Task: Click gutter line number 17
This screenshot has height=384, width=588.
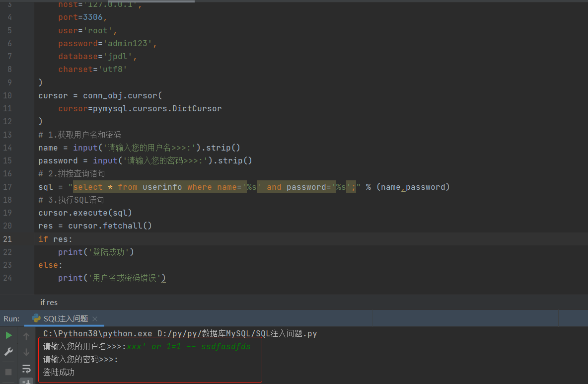Action: (x=7, y=187)
